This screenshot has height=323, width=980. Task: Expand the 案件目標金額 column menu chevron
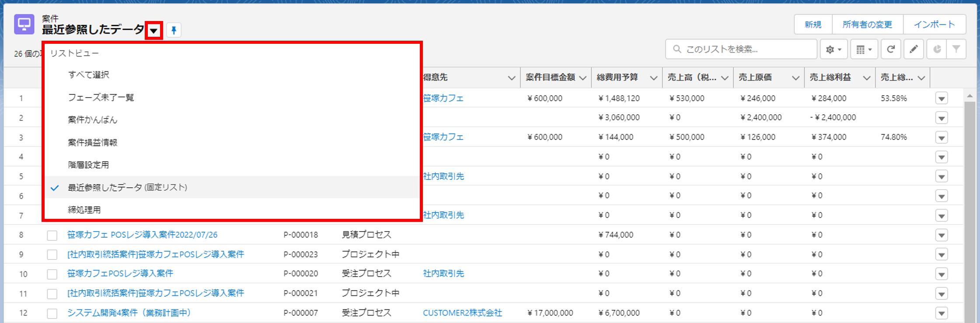(x=582, y=78)
